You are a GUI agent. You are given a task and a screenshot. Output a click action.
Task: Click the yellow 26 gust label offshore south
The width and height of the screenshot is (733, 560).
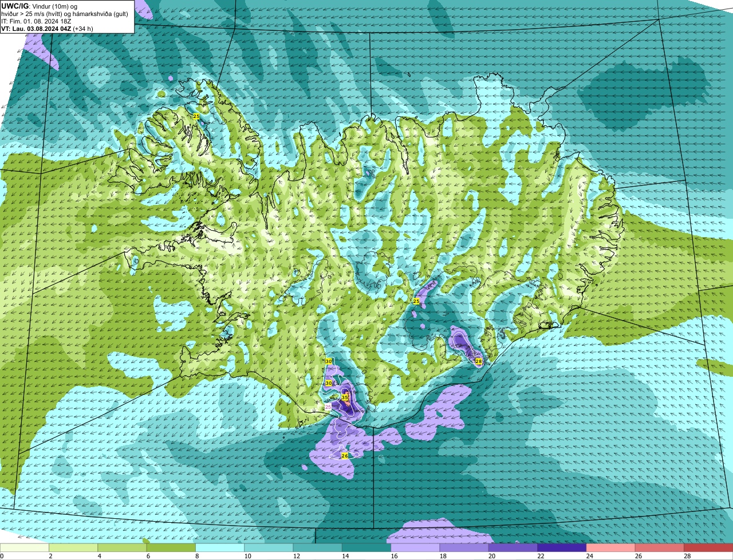[x=344, y=456]
